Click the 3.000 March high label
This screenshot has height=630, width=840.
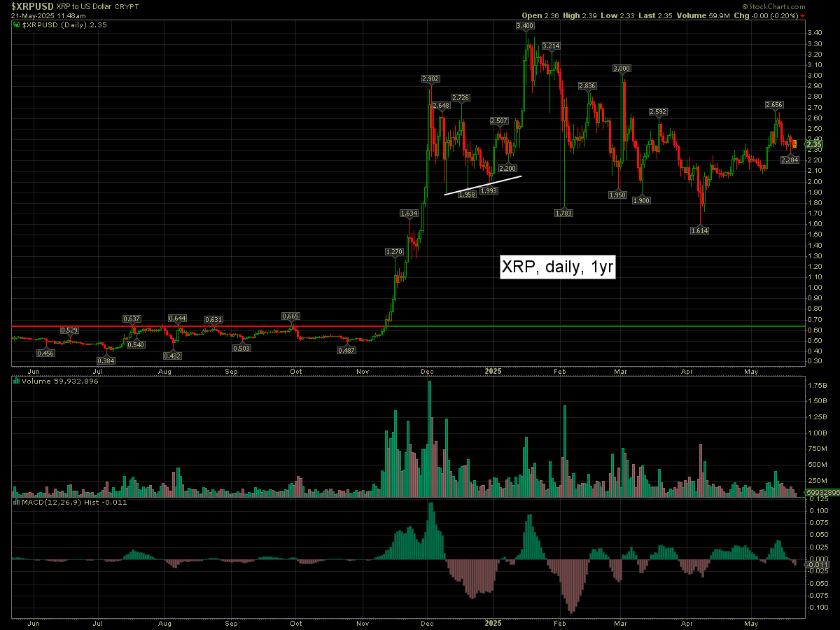click(x=622, y=69)
